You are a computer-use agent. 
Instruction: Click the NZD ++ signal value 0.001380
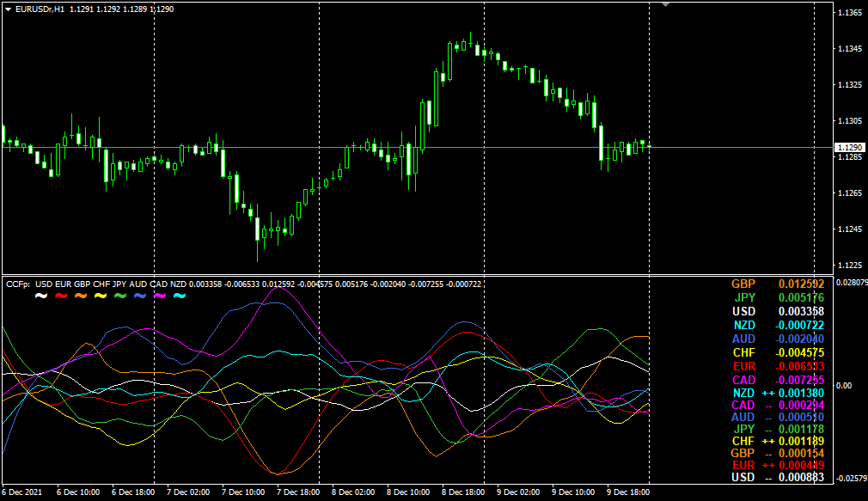(x=801, y=393)
